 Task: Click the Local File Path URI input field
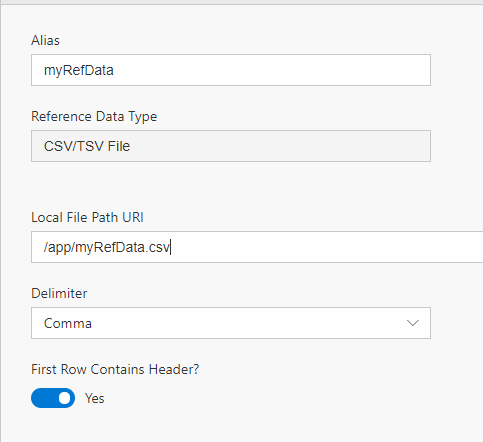pos(257,247)
